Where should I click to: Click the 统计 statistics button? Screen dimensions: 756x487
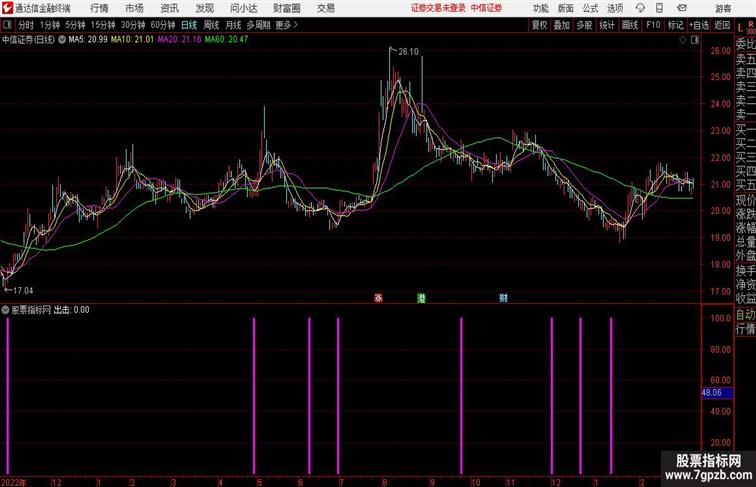point(607,25)
